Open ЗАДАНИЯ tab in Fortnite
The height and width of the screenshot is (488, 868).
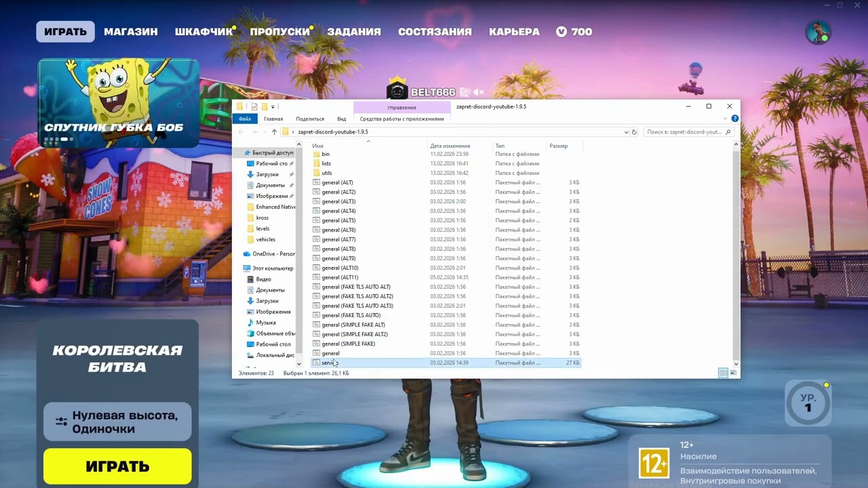[x=354, y=32]
